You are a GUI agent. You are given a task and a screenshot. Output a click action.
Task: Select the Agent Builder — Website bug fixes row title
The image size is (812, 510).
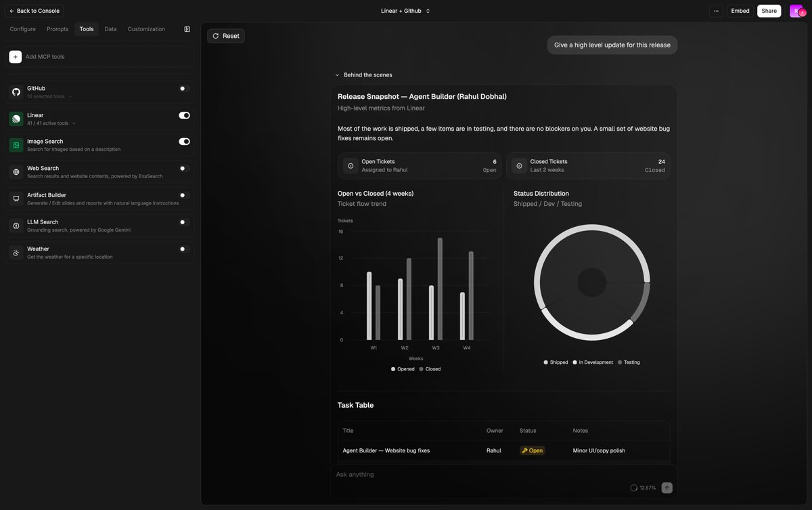point(386,450)
